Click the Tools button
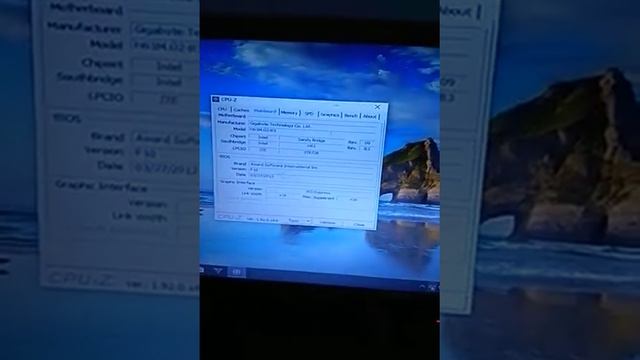This screenshot has height=360, width=640. pos(293,220)
